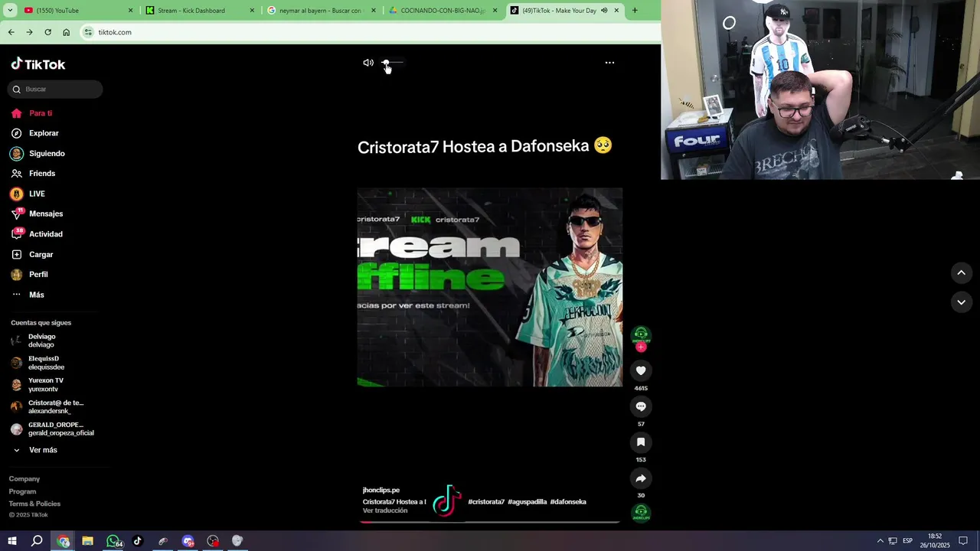Mute the TikTok tab audio icon
The image size is (980, 551).
coord(604,11)
